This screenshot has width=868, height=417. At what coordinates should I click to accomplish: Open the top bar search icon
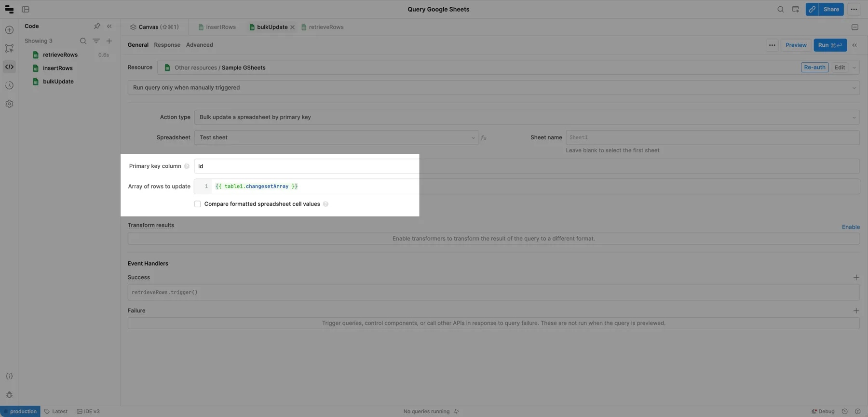tap(780, 9)
